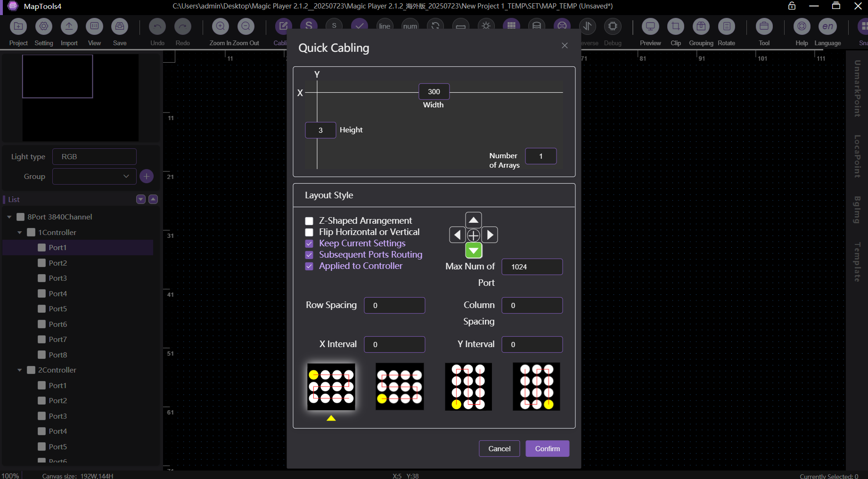Screen dimensions: 868x479
Task: Enable Z-Shaped Arrangement checkbox
Action: 309,221
